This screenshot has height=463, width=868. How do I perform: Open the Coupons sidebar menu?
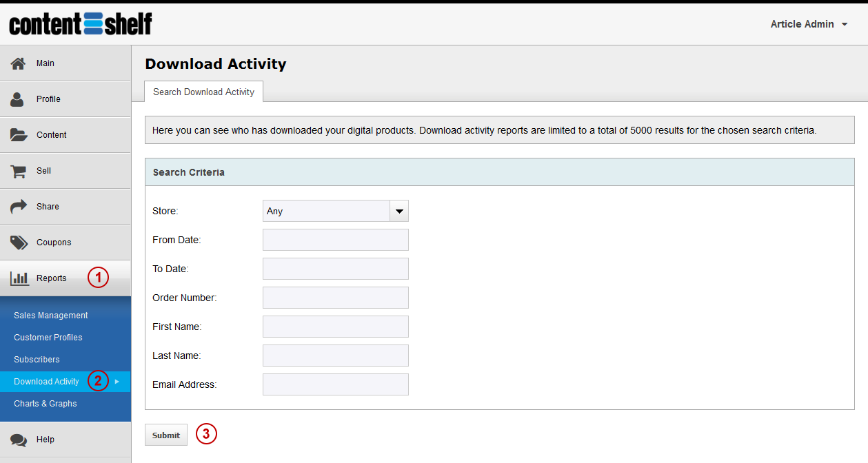pyautogui.click(x=65, y=243)
